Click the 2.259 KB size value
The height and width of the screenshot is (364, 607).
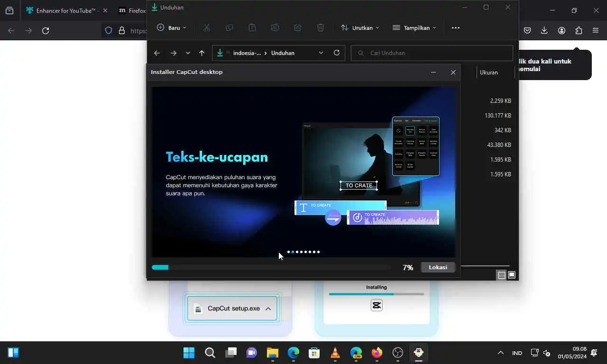(500, 101)
